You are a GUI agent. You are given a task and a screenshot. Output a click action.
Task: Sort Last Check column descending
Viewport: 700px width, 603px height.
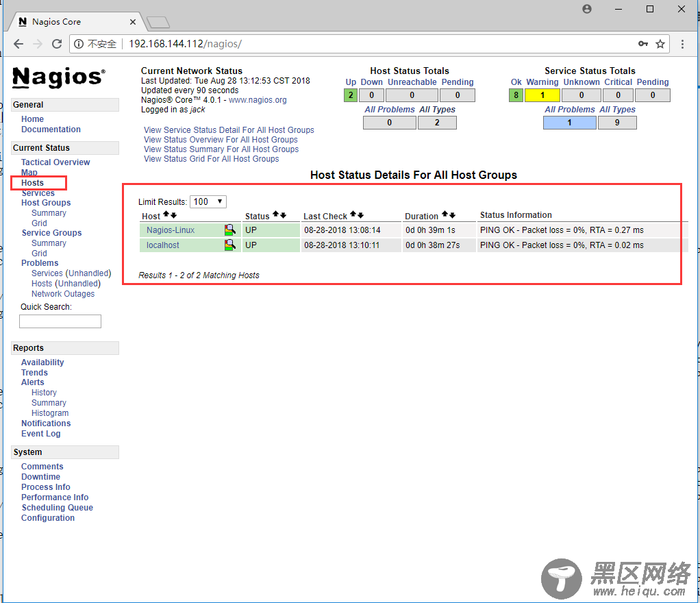pyautogui.click(x=361, y=215)
